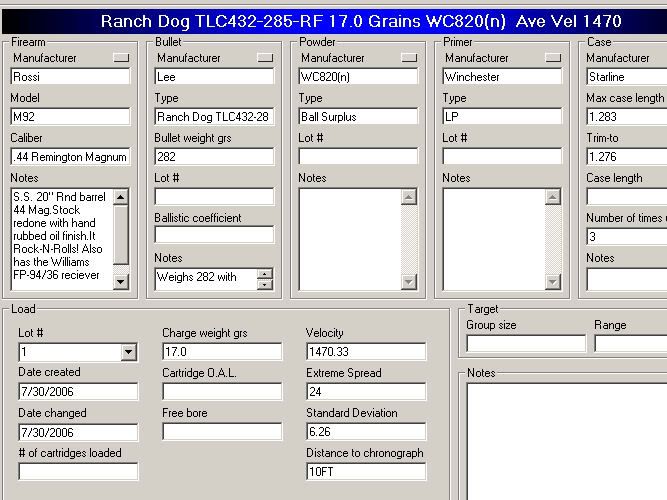The width and height of the screenshot is (667, 500).
Task: Click the Powder Lot # field
Action: pyautogui.click(x=358, y=157)
